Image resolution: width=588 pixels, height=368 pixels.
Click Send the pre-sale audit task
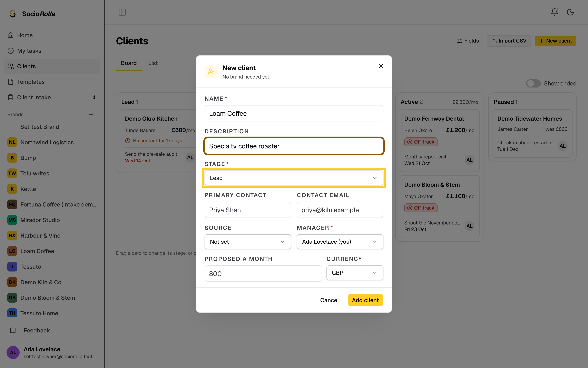pos(151,154)
